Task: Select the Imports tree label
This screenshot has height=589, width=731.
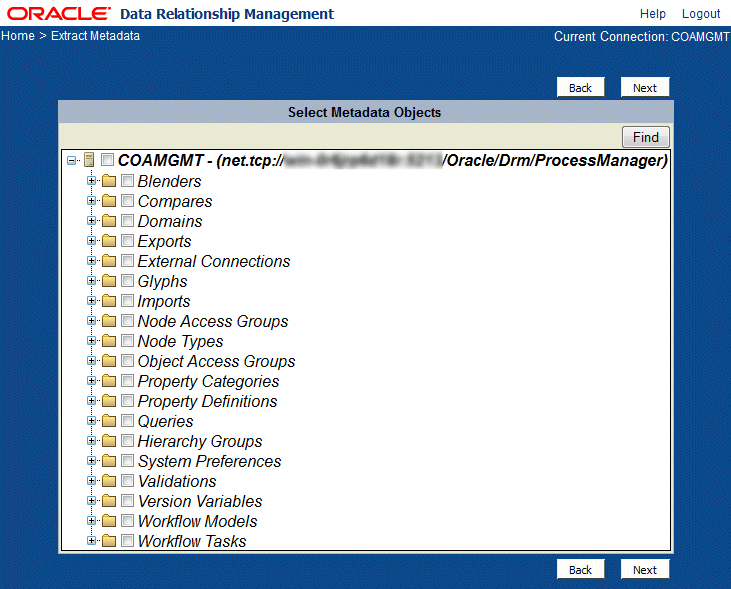Action: pos(164,301)
